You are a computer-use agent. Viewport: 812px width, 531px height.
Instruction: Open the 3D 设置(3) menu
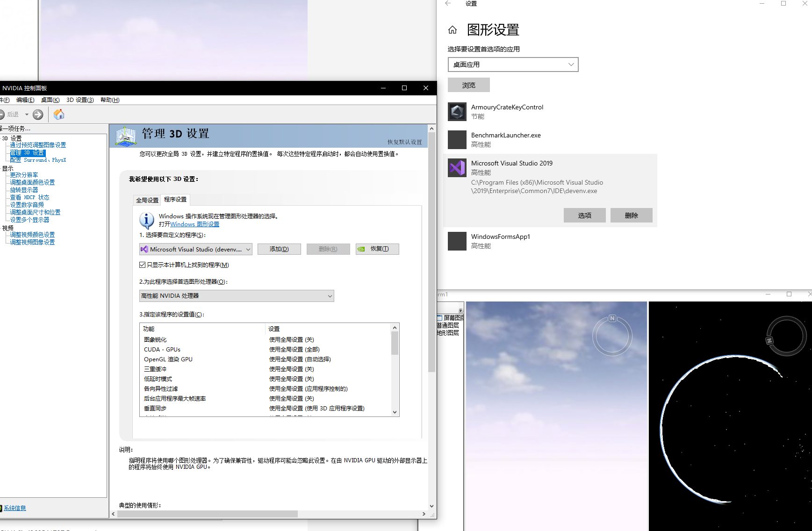pos(80,100)
